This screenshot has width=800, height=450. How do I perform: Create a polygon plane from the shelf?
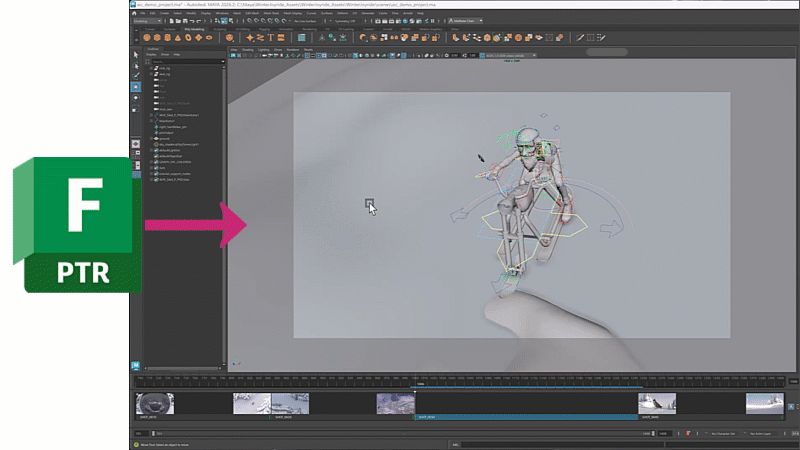[198, 38]
